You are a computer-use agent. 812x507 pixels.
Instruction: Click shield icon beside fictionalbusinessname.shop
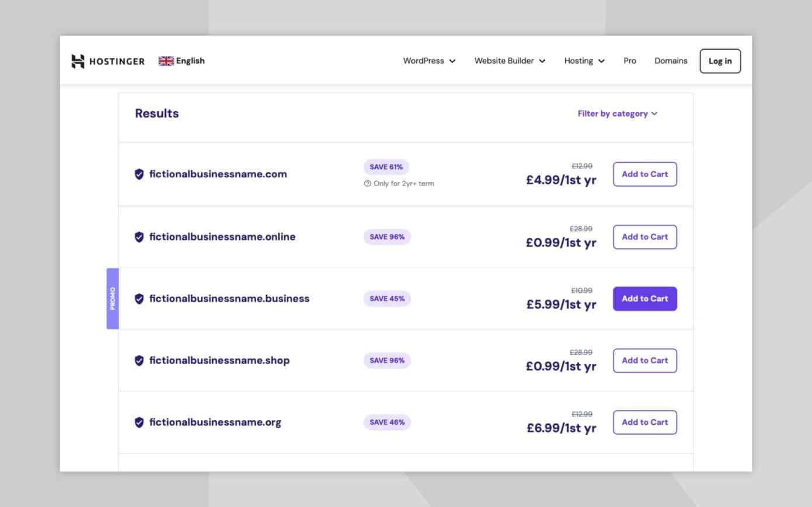pos(139,361)
